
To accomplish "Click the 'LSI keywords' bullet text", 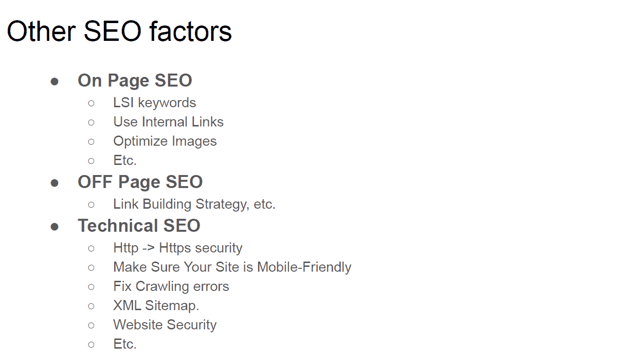I will pos(154,103).
